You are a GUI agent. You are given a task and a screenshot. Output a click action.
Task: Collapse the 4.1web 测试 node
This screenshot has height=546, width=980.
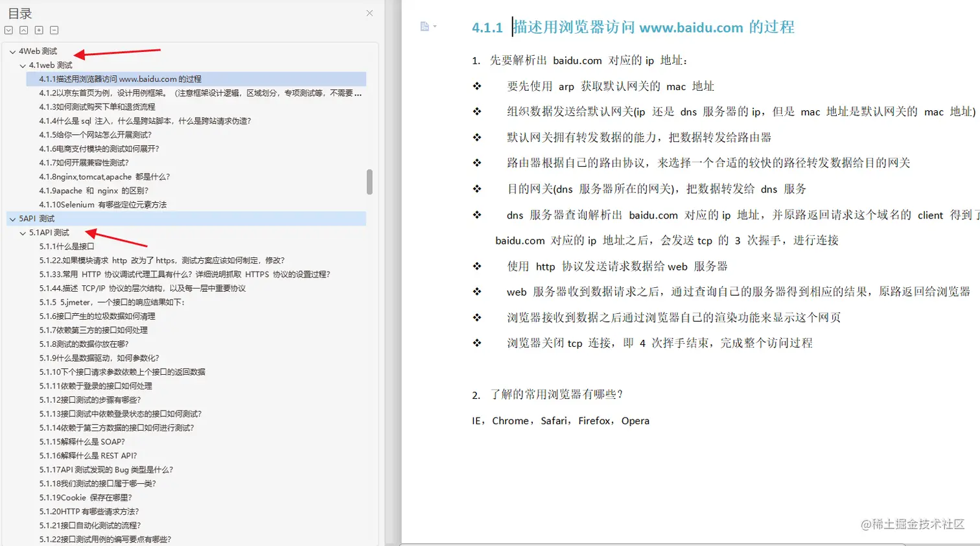(x=23, y=65)
